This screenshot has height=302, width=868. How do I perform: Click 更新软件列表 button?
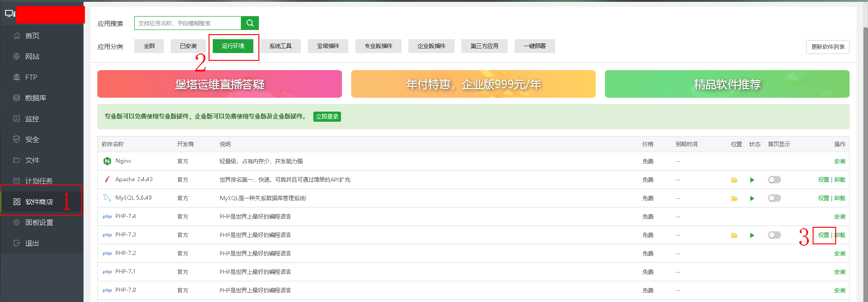tap(827, 47)
